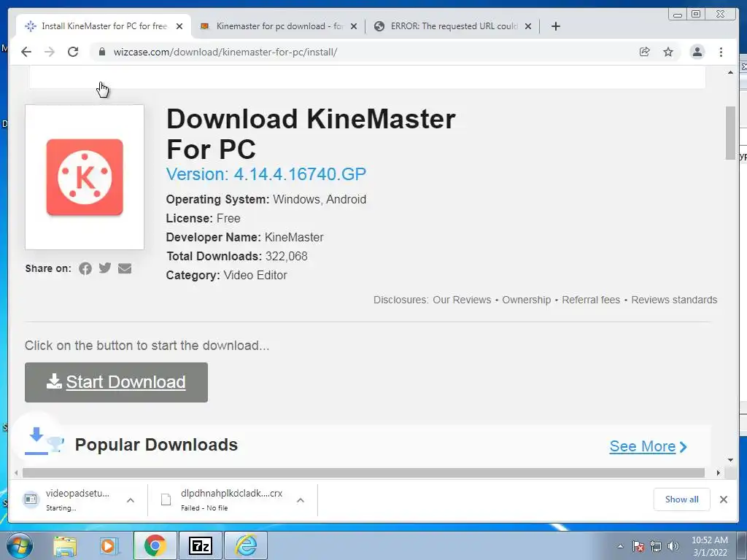Image resolution: width=747 pixels, height=560 pixels.
Task: Expand options for the failed crx download
Action: pos(300,500)
